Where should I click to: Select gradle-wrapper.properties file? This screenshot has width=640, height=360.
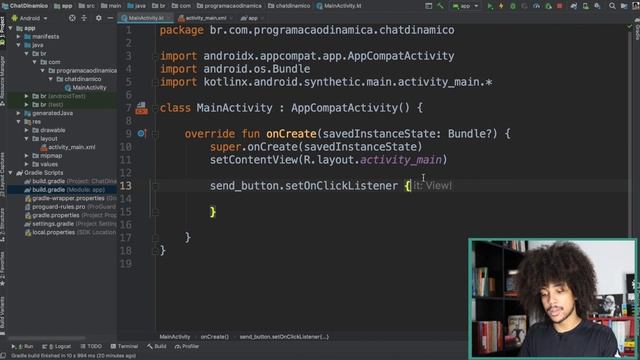pyautogui.click(x=70, y=199)
